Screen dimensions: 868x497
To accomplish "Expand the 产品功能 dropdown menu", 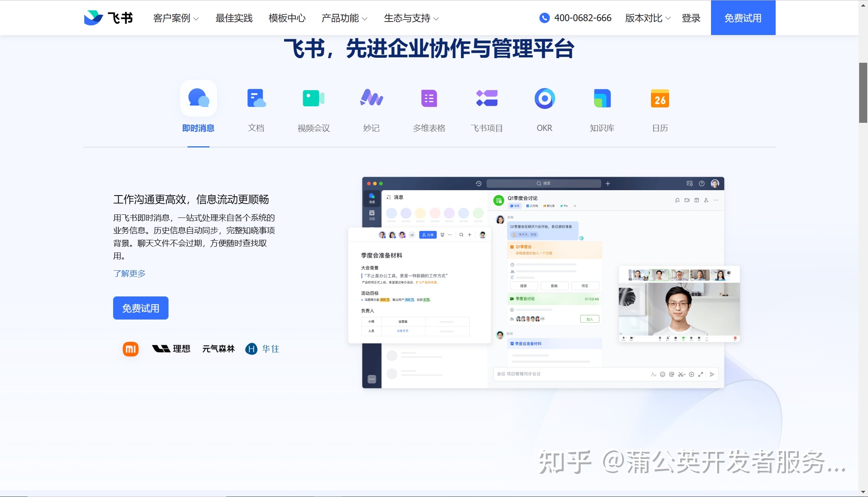I will coord(344,18).
